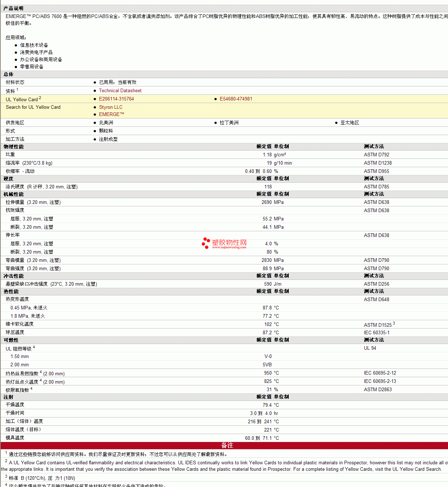
Task: Select 拉丁美洲 in the supply regions row
Action: click(229, 123)
